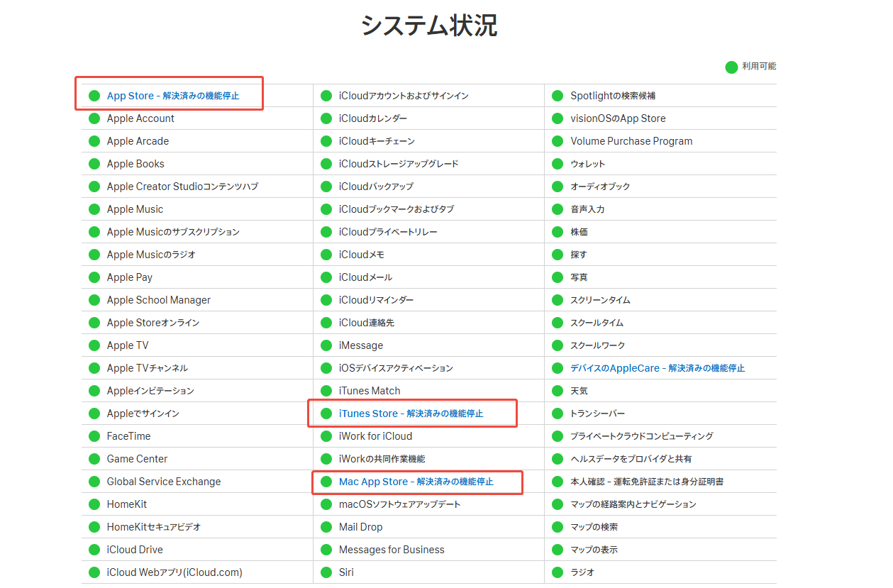Select the Appleでサインイン entry
Screen dimensions: 893x588
tap(143, 414)
